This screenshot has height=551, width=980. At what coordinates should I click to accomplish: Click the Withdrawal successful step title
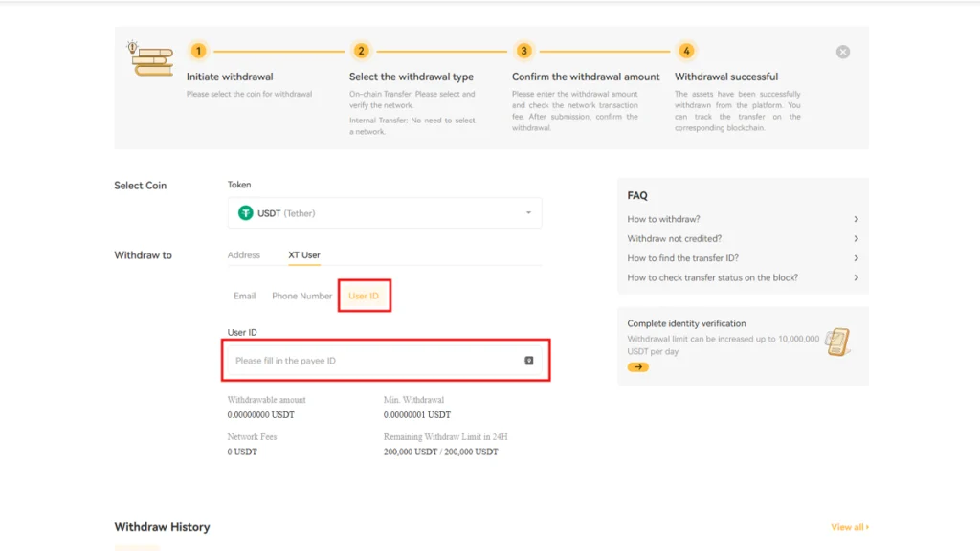(726, 77)
